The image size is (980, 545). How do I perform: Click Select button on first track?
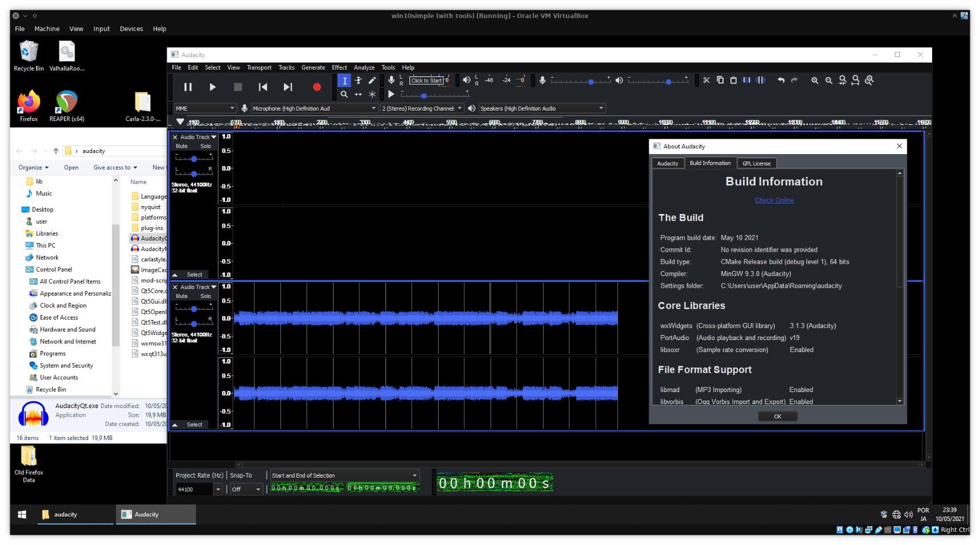pos(194,274)
